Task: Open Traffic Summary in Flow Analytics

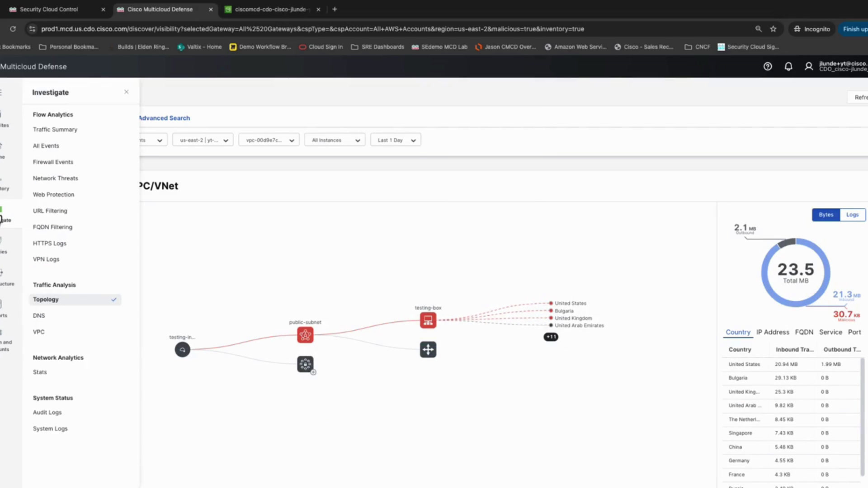Action: [55, 129]
